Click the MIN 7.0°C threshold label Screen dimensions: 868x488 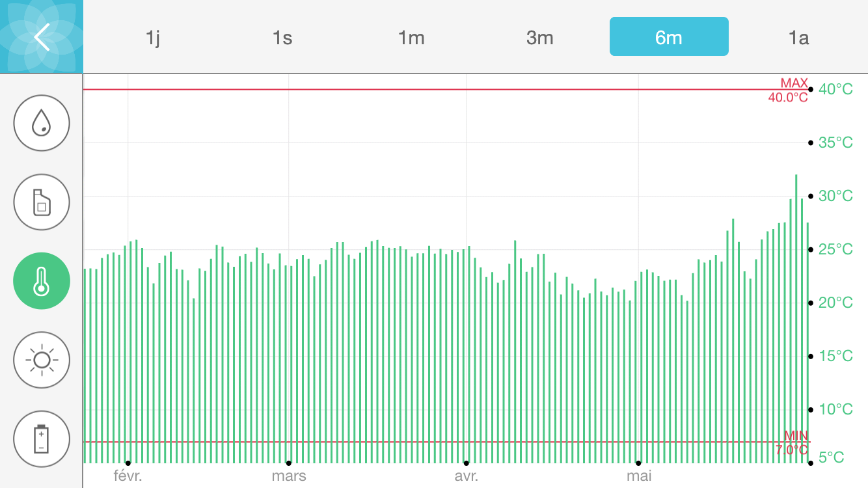coord(792,442)
